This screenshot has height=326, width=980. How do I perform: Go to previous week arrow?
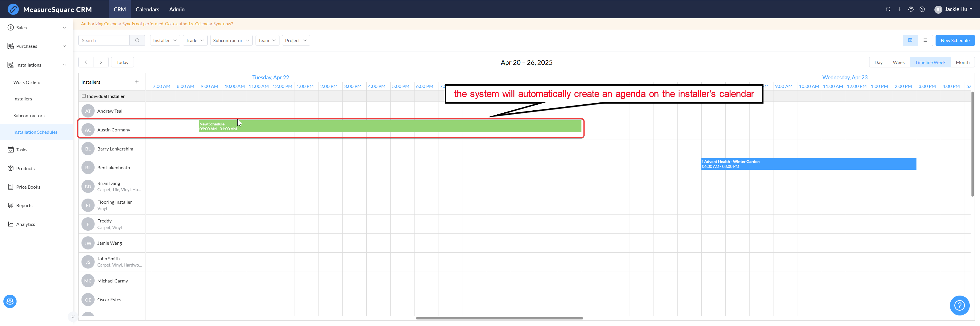click(86, 62)
